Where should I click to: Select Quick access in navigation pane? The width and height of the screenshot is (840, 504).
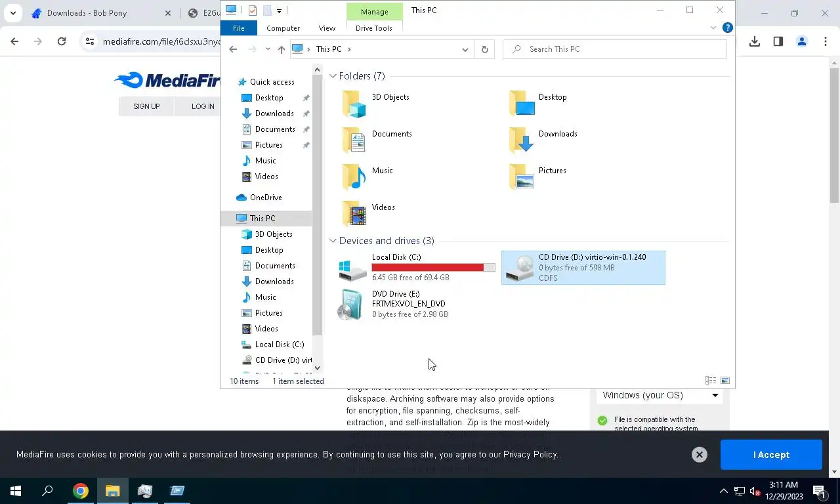272,82
